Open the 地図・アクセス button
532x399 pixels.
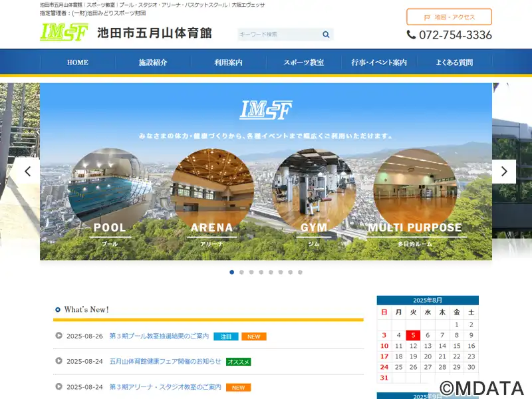pos(449,17)
